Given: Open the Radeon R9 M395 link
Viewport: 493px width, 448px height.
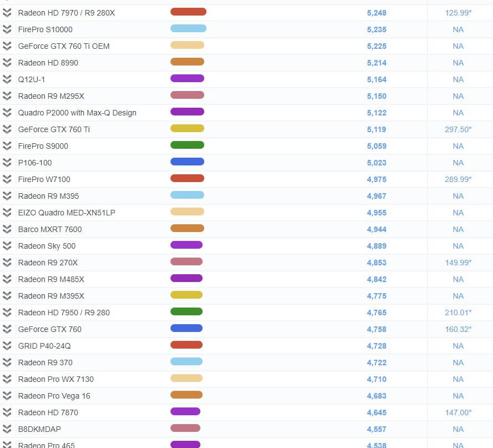Looking at the screenshot, I should click(x=48, y=196).
